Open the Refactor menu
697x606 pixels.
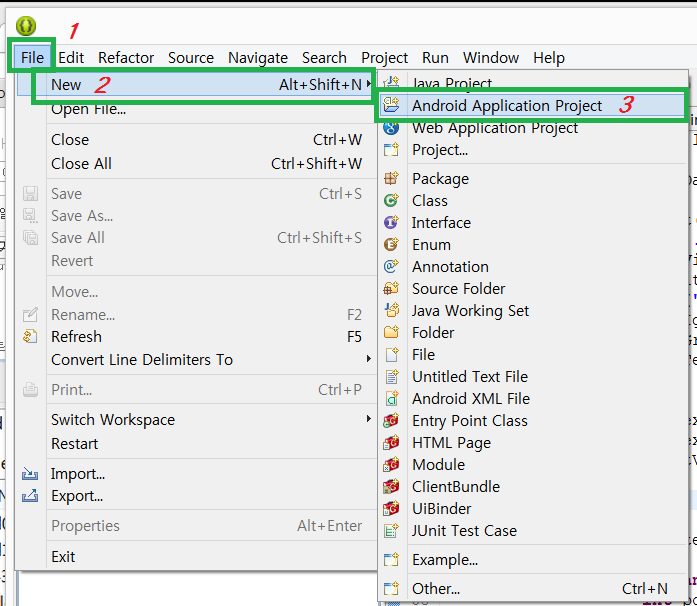click(x=126, y=57)
